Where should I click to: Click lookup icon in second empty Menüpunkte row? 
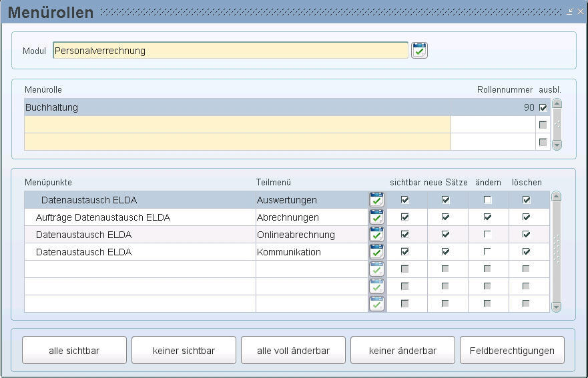click(376, 286)
